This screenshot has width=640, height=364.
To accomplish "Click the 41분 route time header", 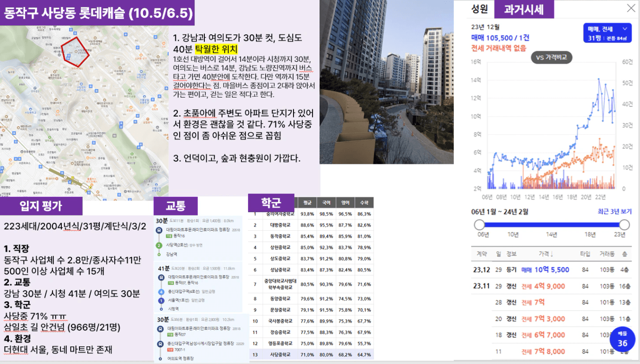I will [x=163, y=268].
